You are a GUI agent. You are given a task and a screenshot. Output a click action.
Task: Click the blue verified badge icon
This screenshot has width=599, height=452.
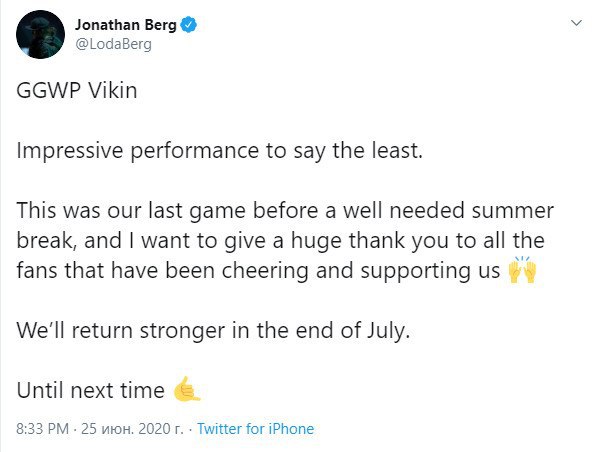click(188, 25)
